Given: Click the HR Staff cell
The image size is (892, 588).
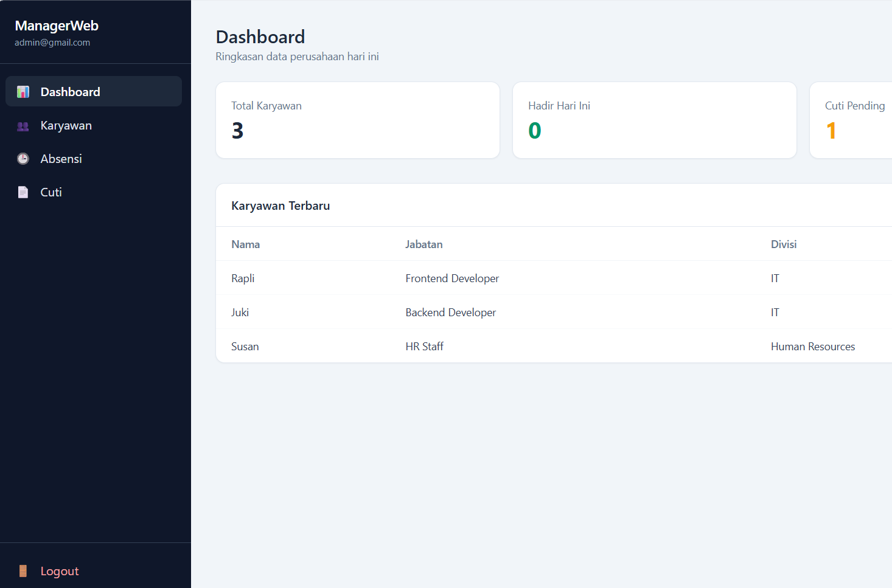Looking at the screenshot, I should coord(425,347).
